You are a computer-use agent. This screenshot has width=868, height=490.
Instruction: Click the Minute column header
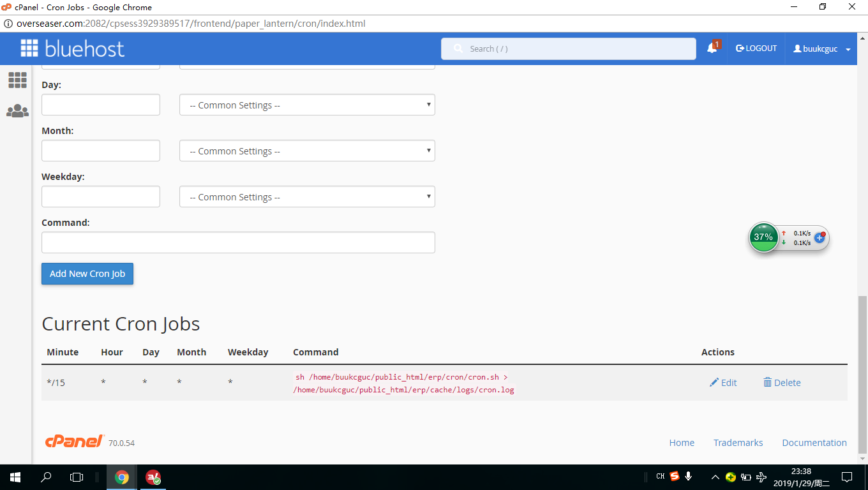(63, 352)
